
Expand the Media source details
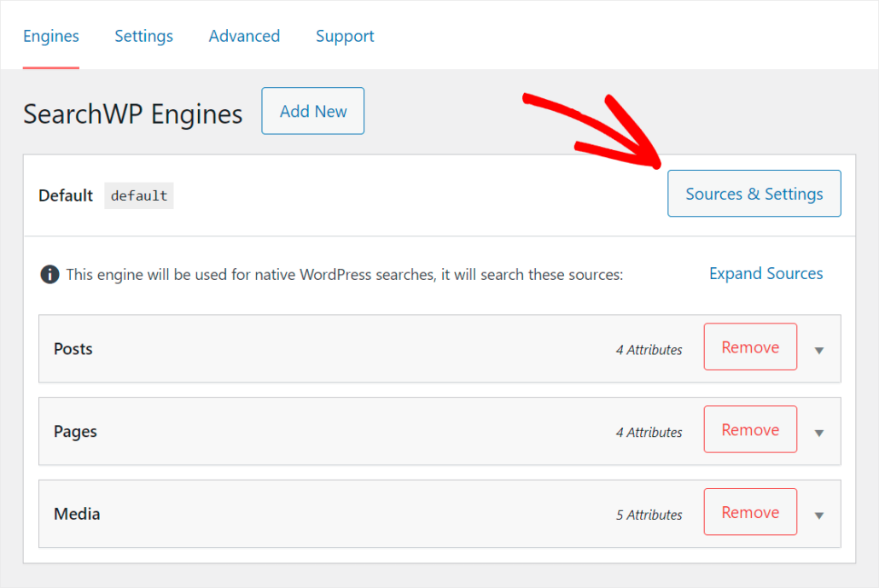[818, 514]
